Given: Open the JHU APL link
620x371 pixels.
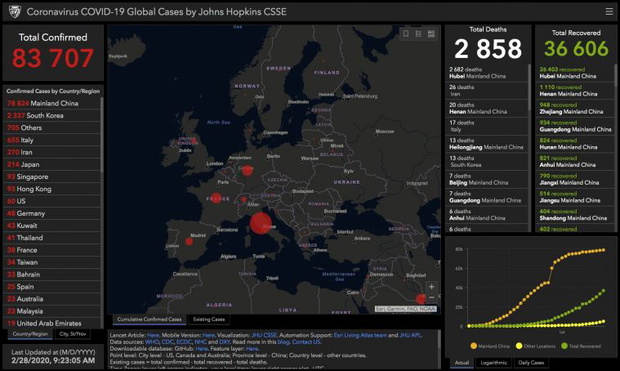Looking at the screenshot, I should click(x=410, y=335).
